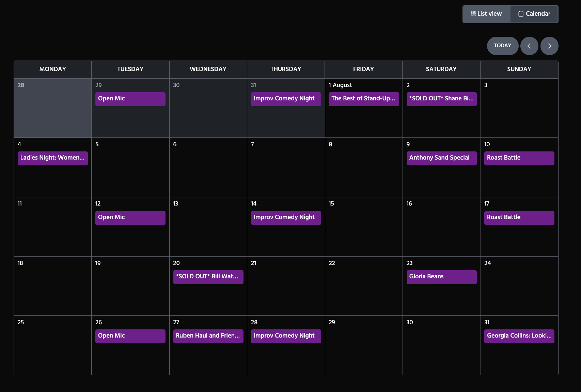Go to previous month arrow
The image size is (581, 392).
[x=529, y=46]
